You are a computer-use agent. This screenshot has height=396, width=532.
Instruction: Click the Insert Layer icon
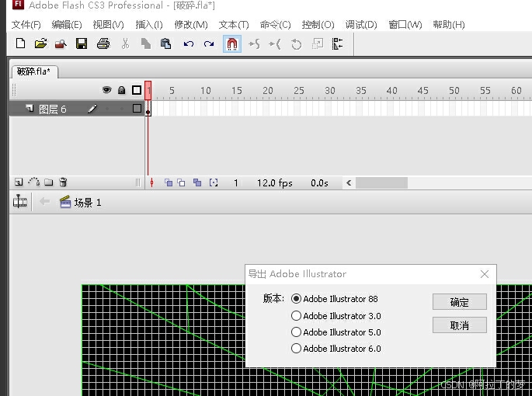[x=19, y=182]
